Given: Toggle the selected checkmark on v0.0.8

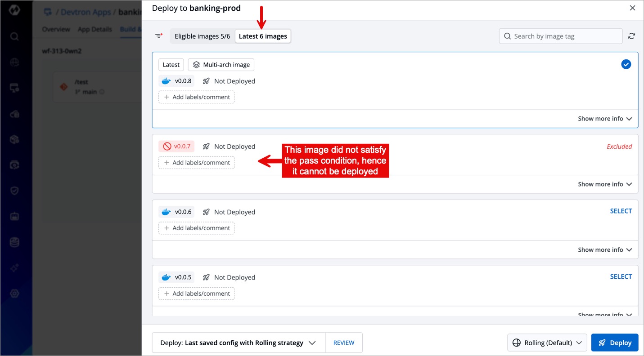Looking at the screenshot, I should click(626, 65).
